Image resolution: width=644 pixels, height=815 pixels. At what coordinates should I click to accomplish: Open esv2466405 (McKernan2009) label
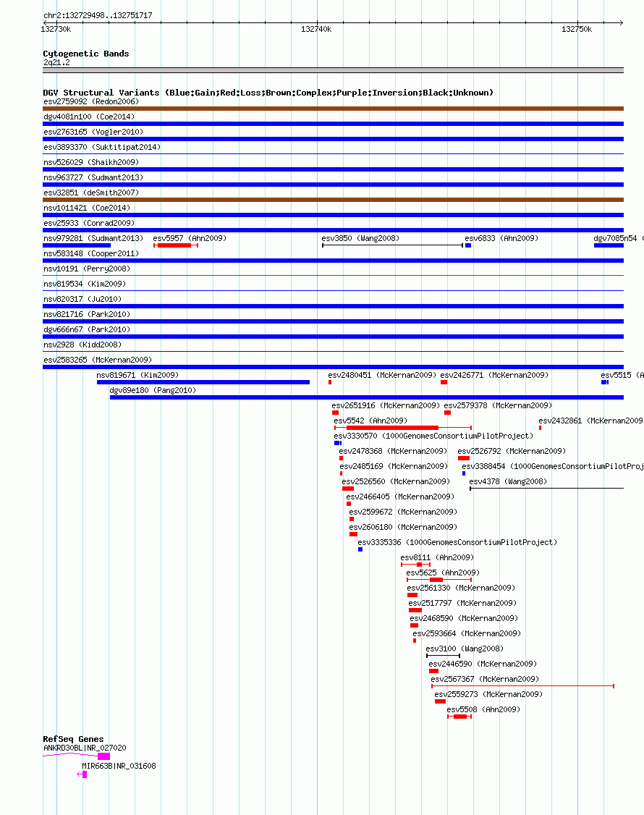point(400,497)
